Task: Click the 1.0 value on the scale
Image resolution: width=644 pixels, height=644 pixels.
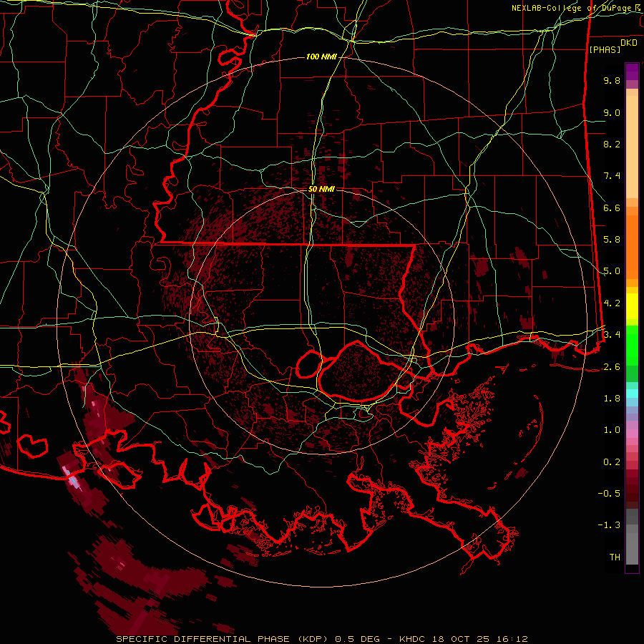Action: (x=612, y=430)
